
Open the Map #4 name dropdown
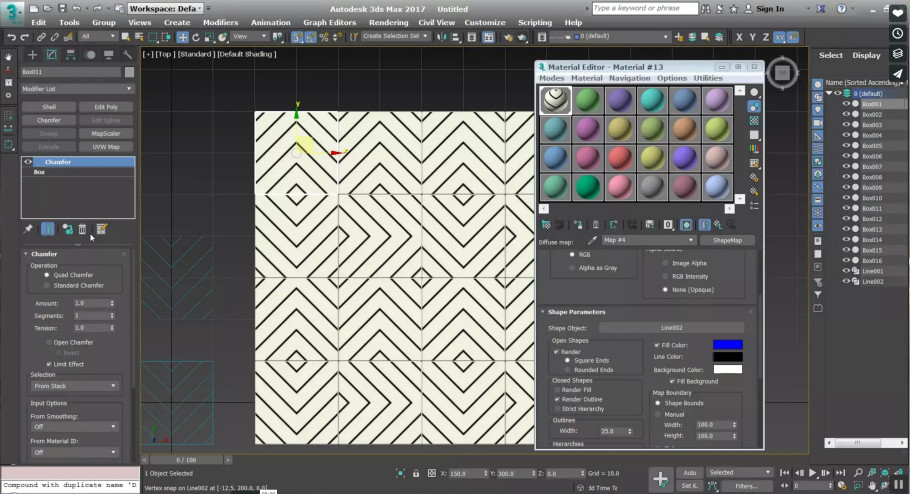pyautogui.click(x=648, y=240)
